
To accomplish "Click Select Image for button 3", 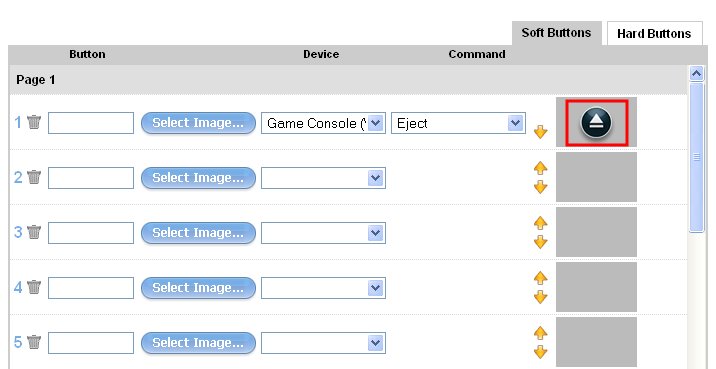I will click(x=198, y=233).
